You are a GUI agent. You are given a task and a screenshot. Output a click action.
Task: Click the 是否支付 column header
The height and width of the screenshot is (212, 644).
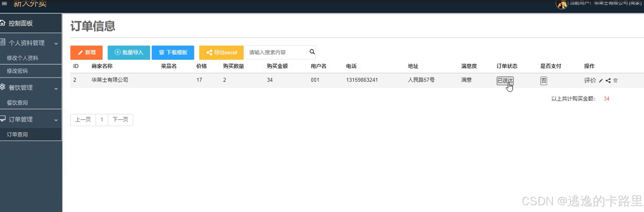point(551,66)
